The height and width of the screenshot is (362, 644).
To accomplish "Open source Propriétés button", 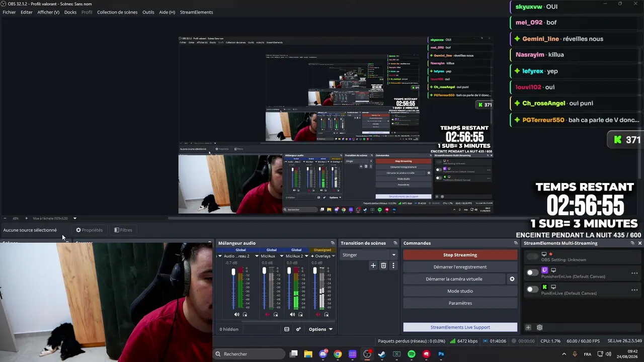I will point(90,230).
